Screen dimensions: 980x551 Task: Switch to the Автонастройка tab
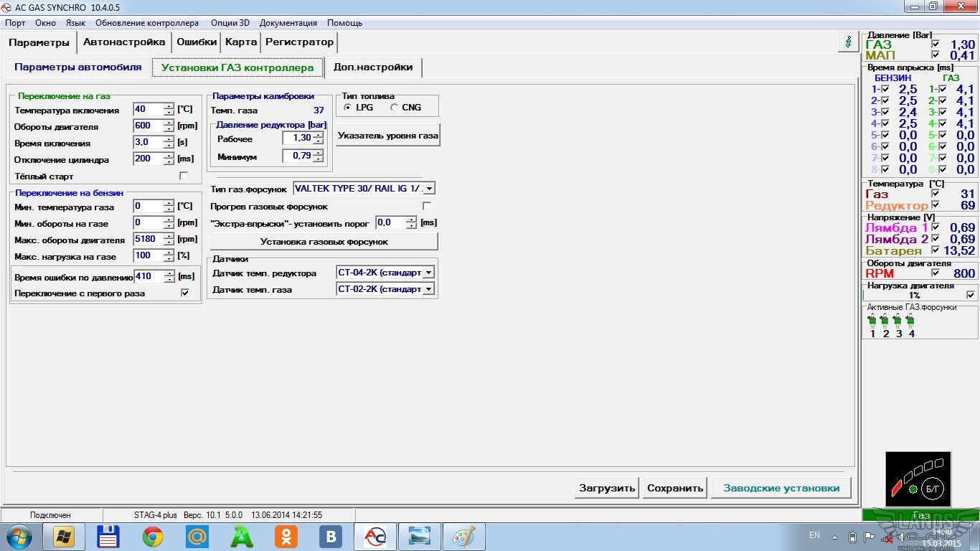[x=125, y=42]
